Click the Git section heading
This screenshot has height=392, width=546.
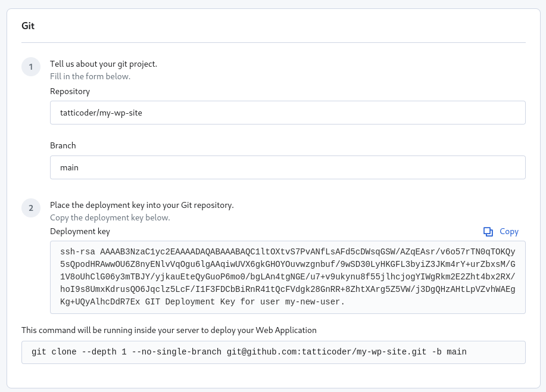[28, 26]
